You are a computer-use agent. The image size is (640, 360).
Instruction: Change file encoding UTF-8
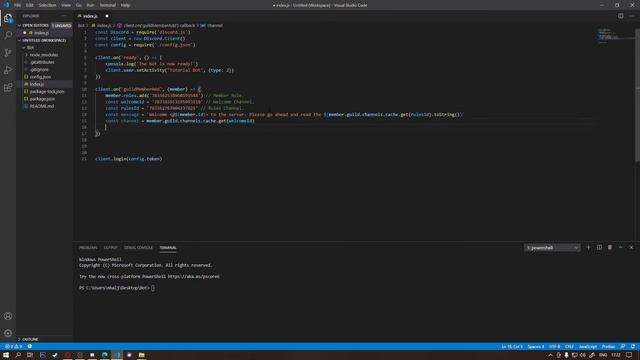click(x=555, y=347)
